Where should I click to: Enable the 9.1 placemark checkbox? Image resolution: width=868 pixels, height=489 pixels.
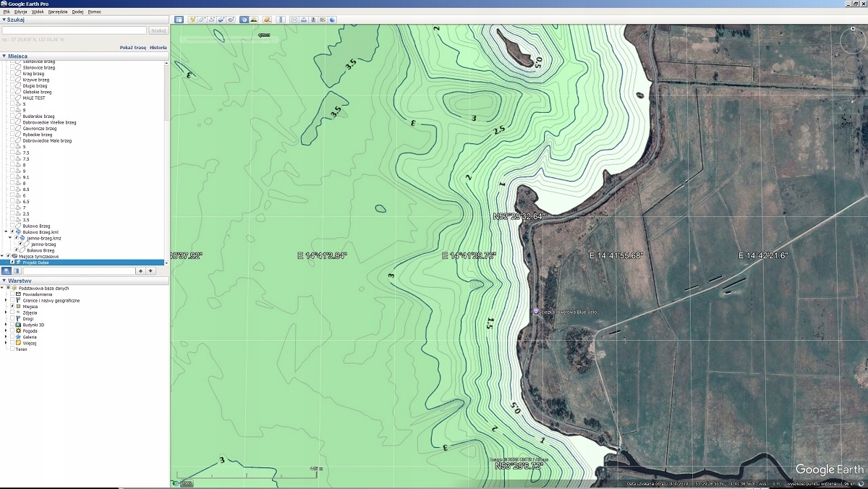pos(12,177)
